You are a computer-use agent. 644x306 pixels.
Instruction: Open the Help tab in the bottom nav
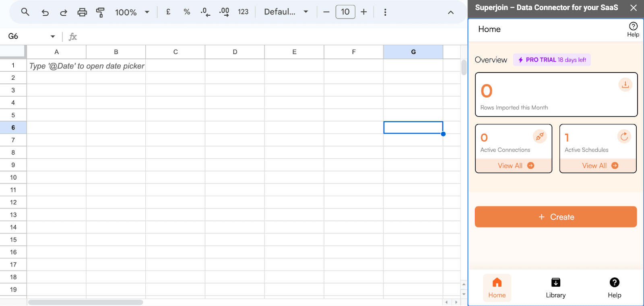pos(615,287)
